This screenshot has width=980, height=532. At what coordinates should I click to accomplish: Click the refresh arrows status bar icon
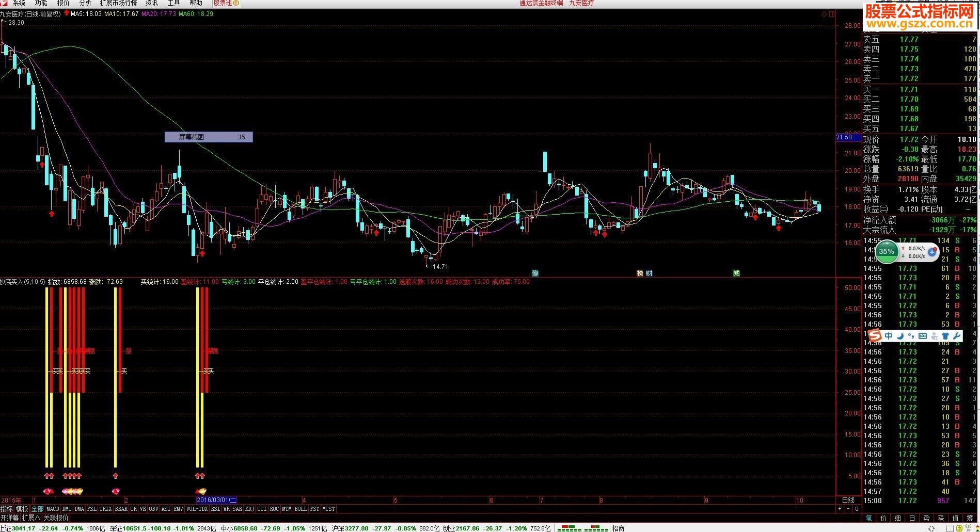click(931, 528)
